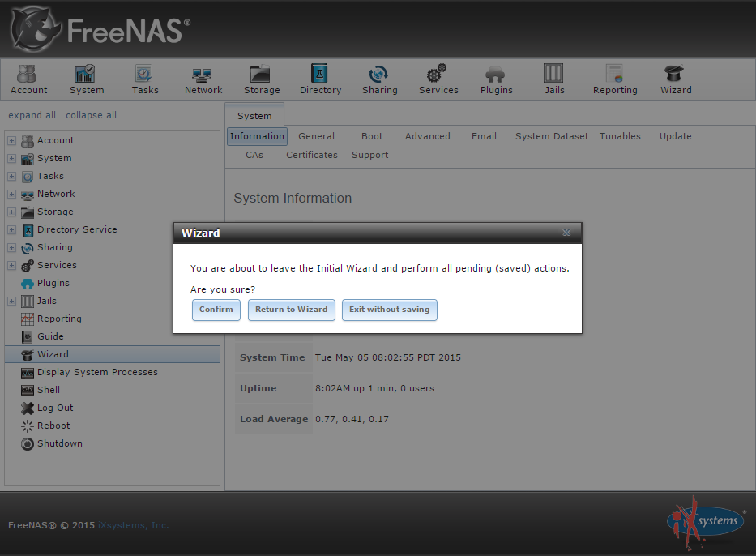Viewport: 756px width, 556px height.
Task: Open the Update tab
Action: 675,136
